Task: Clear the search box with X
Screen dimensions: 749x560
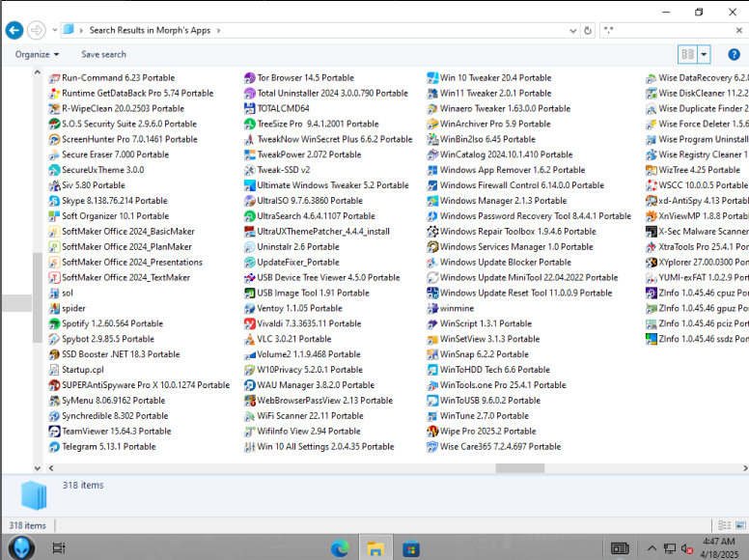Action: pyautogui.click(x=739, y=31)
